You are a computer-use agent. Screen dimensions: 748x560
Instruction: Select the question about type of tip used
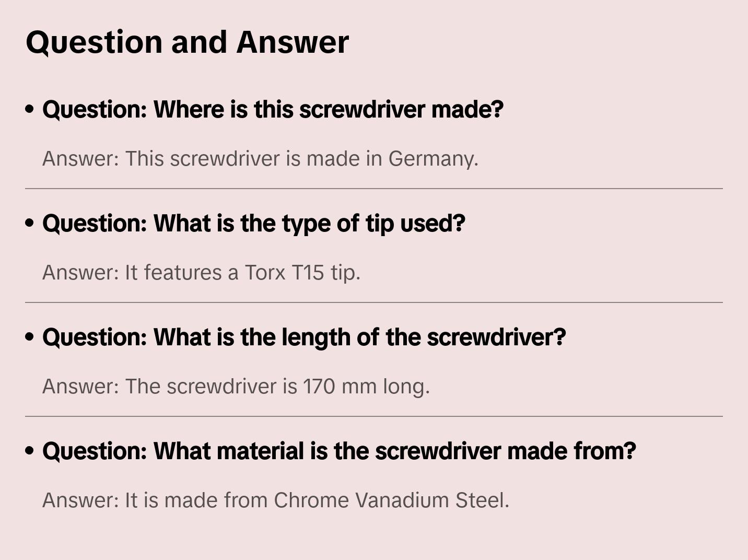(x=253, y=223)
